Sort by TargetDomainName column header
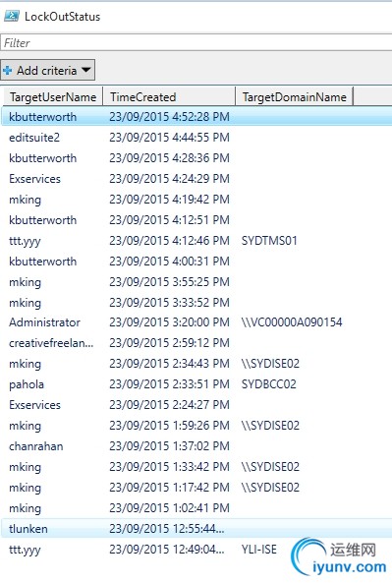 294,97
